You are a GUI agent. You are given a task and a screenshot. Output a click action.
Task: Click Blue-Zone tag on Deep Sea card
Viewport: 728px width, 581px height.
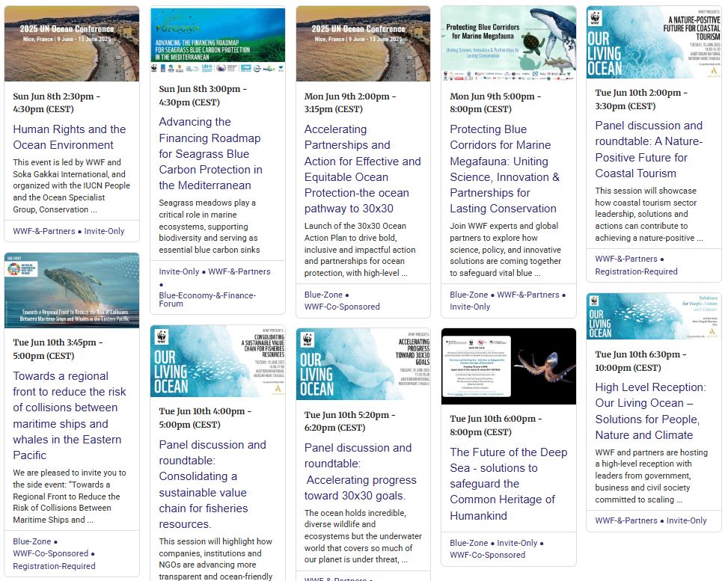click(468, 543)
